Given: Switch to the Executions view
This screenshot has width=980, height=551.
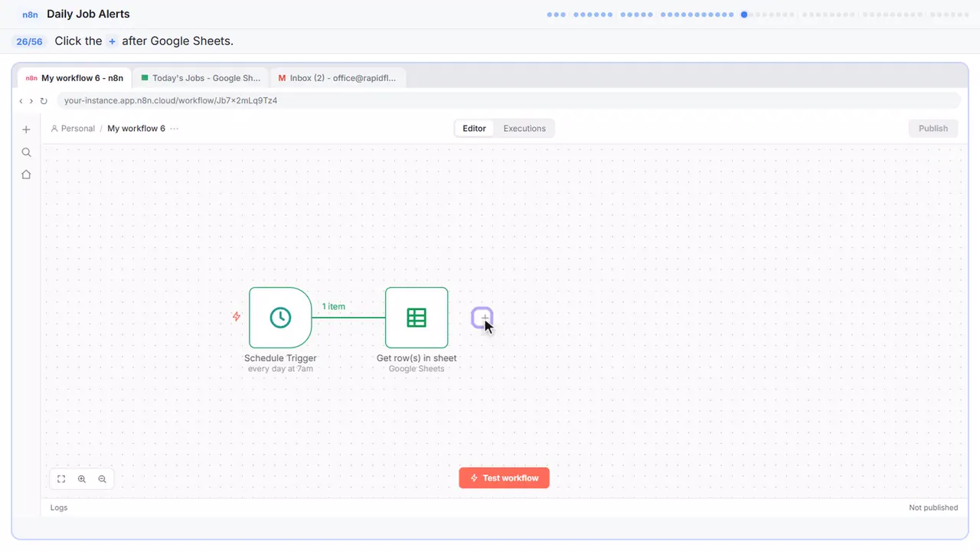Looking at the screenshot, I should click(x=524, y=129).
